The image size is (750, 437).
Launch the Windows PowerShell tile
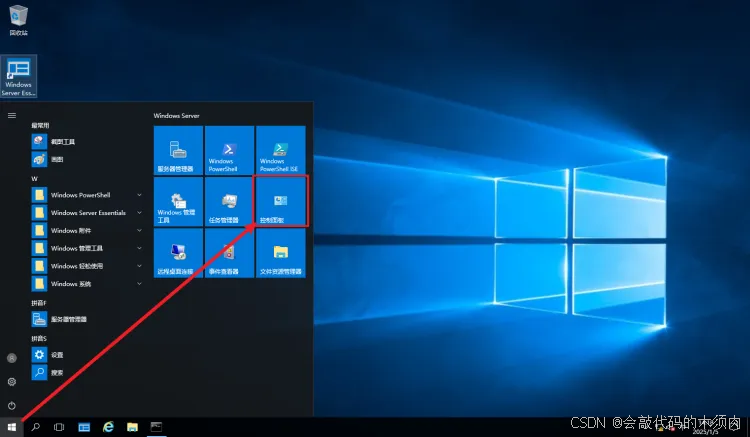(230, 150)
